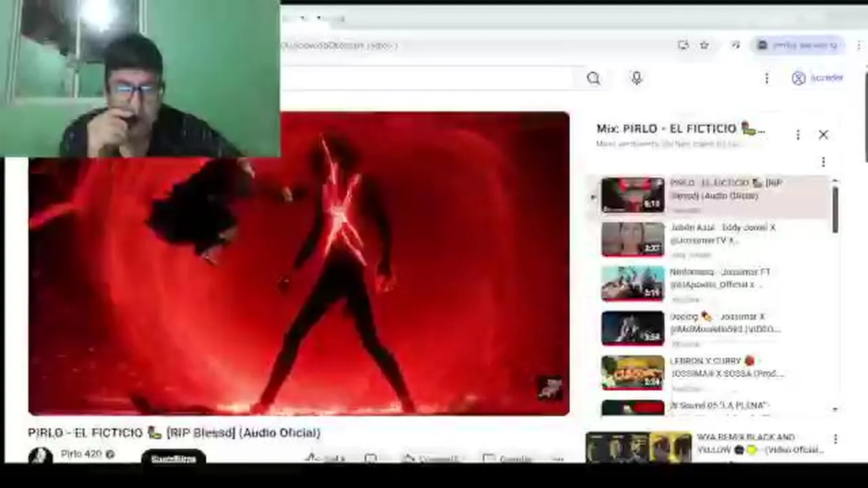Viewport: 868px width, 488px height.
Task: Open the Pirlo 420 channel name link
Action: [x=81, y=453]
